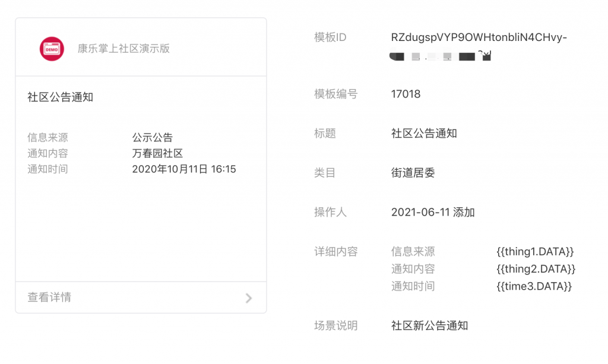
Task: Select the {{thing2.DATA}} placeholder
Action: point(536,269)
